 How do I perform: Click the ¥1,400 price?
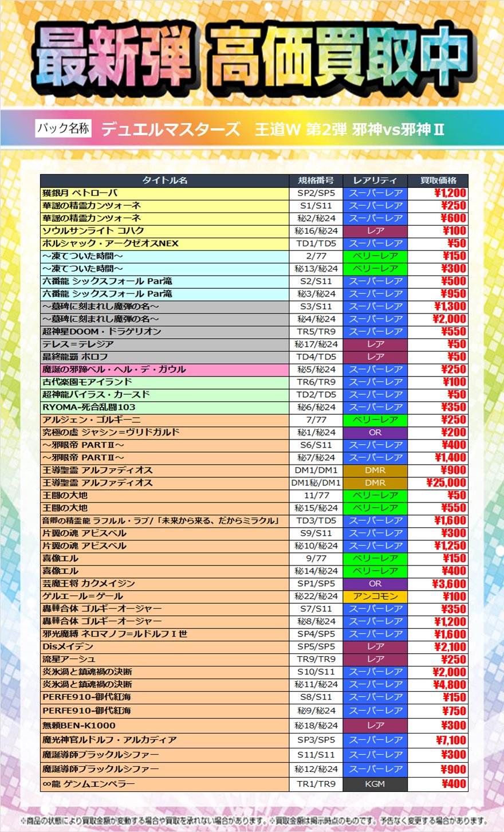(450, 458)
